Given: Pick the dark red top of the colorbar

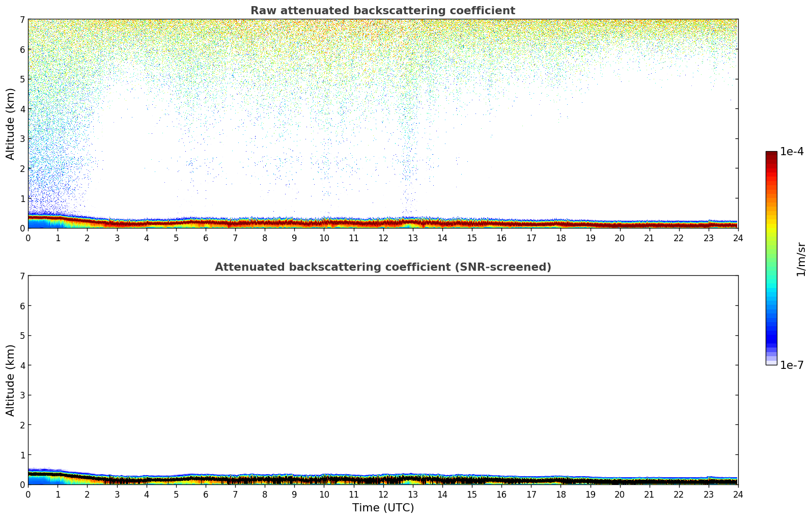Looking at the screenshot, I should pos(771,156).
